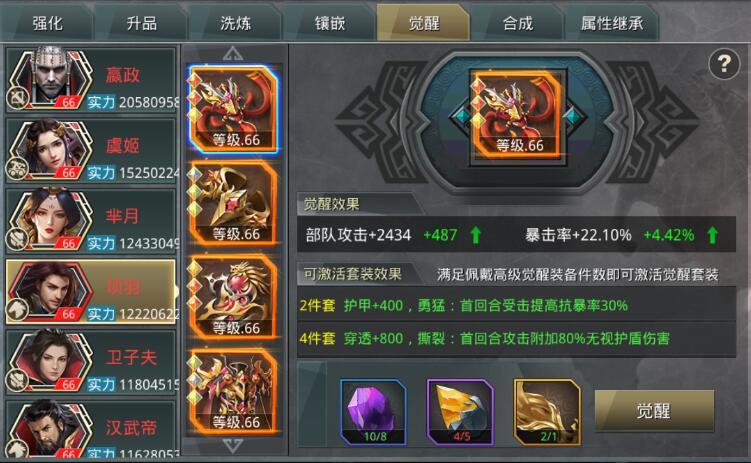Switch to the 洗炼 tab
This screenshot has height=463, width=751.
[x=235, y=23]
